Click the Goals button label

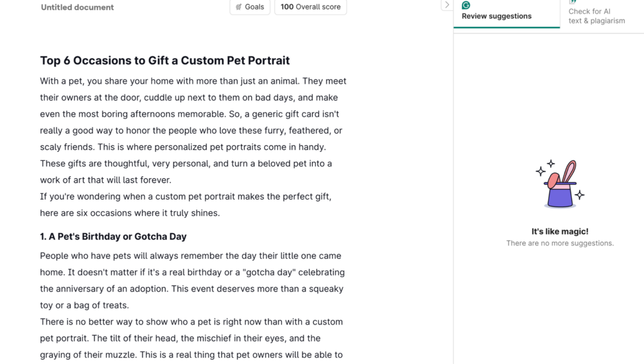pyautogui.click(x=255, y=7)
